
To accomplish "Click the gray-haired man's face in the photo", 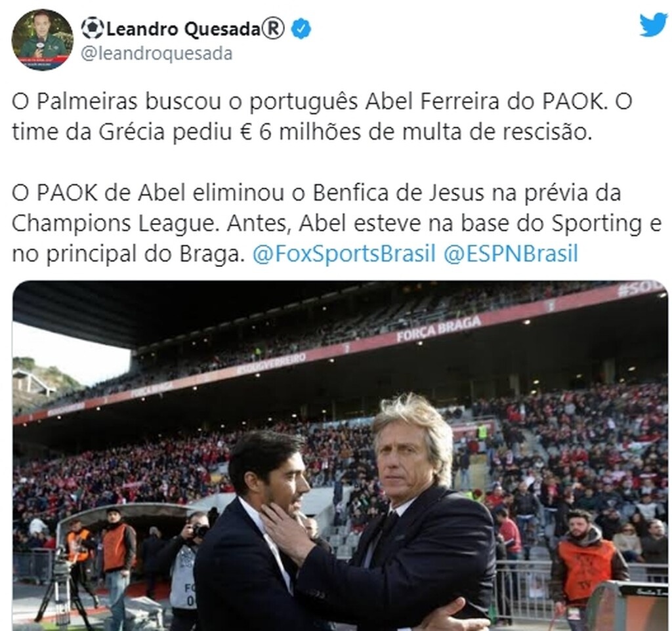I will [411, 454].
